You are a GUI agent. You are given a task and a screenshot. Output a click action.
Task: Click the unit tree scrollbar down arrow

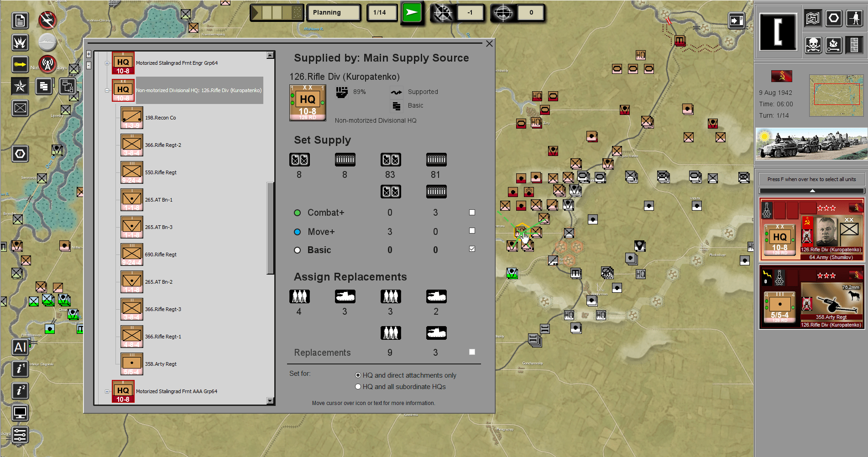pyautogui.click(x=270, y=401)
